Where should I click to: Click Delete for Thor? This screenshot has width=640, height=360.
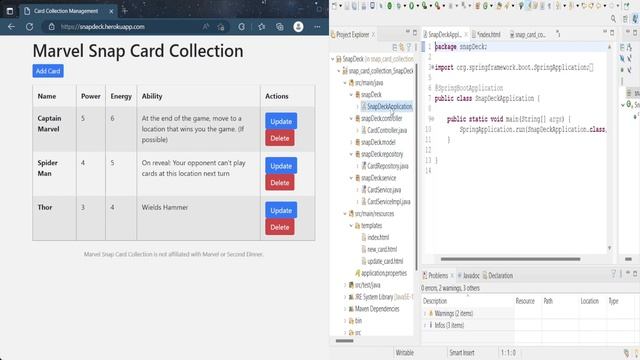pos(280,227)
